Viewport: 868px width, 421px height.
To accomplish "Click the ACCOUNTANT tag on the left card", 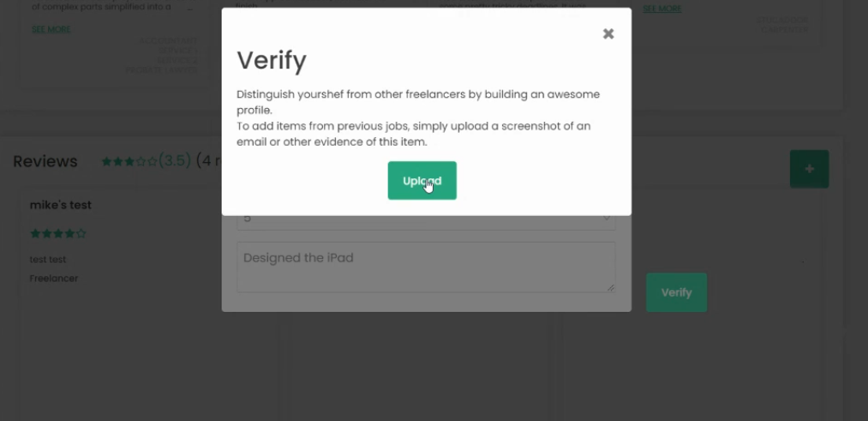I will (x=168, y=40).
